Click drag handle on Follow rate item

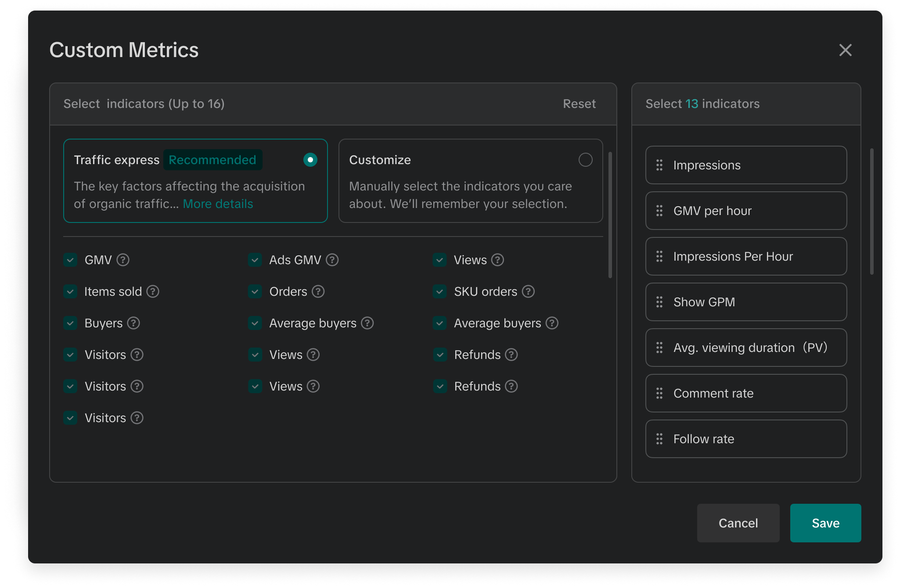(659, 439)
